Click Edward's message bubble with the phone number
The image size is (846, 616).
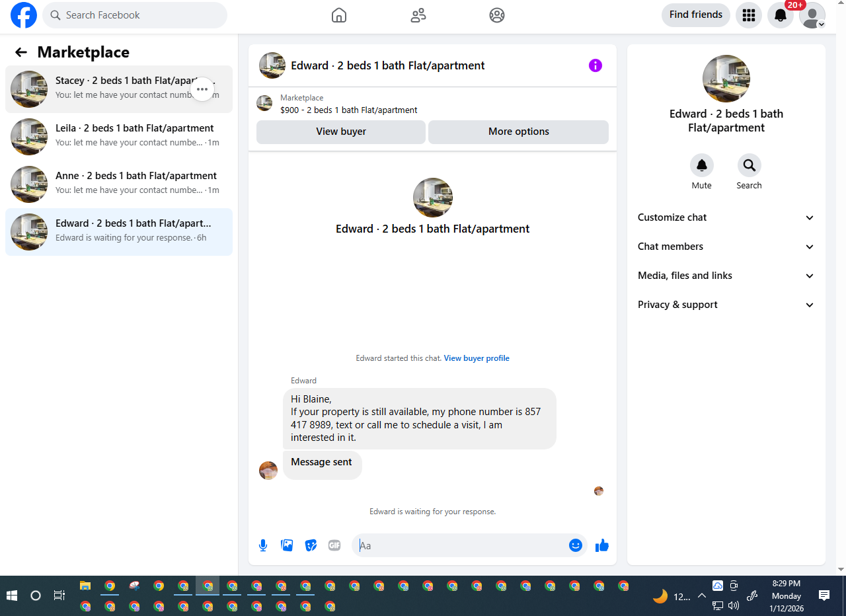point(420,418)
